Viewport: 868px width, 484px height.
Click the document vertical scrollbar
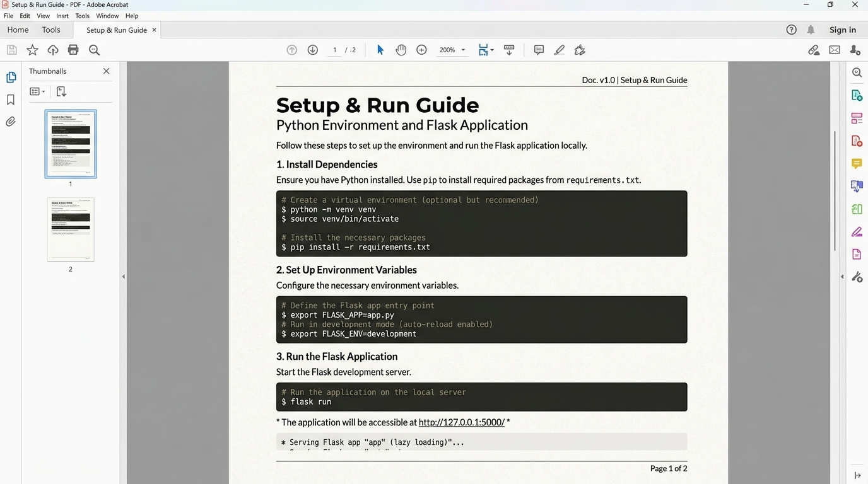[x=835, y=191]
